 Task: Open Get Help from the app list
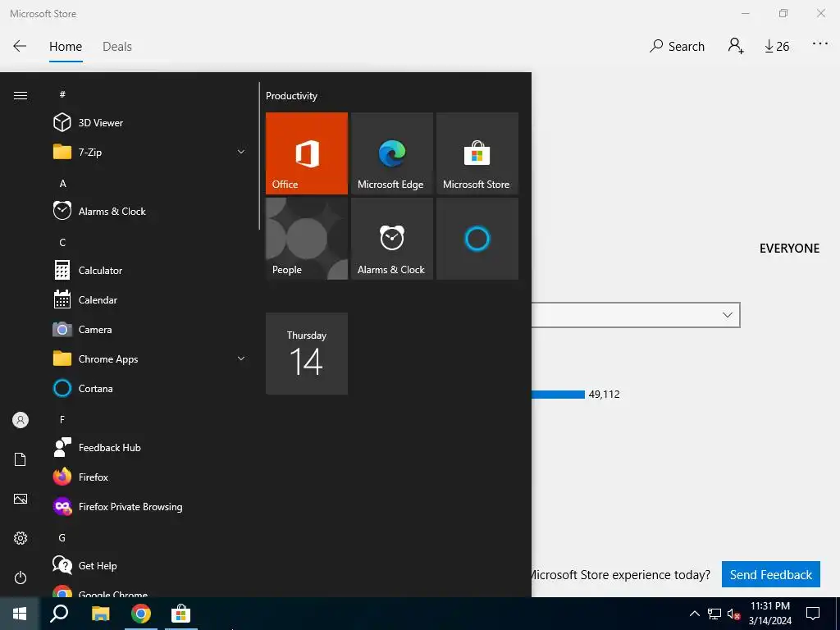point(150,566)
